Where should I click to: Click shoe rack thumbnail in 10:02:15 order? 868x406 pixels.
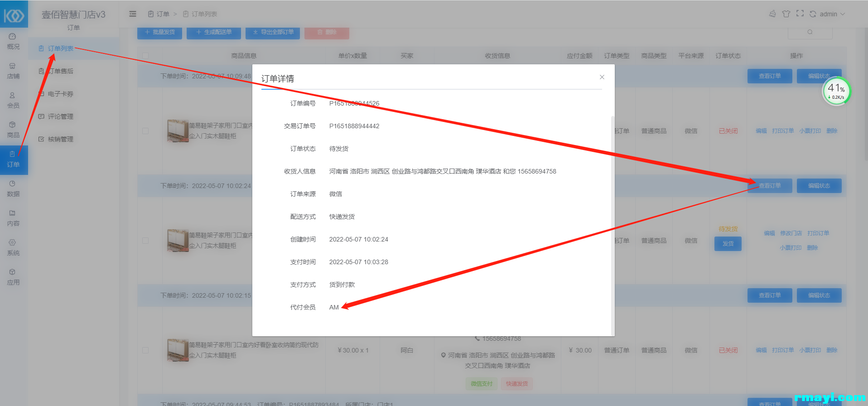coord(178,350)
